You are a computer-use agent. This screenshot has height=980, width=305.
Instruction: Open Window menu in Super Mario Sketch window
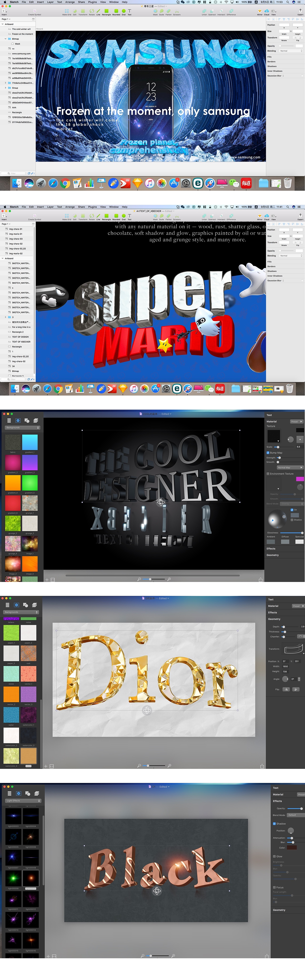[x=114, y=207]
